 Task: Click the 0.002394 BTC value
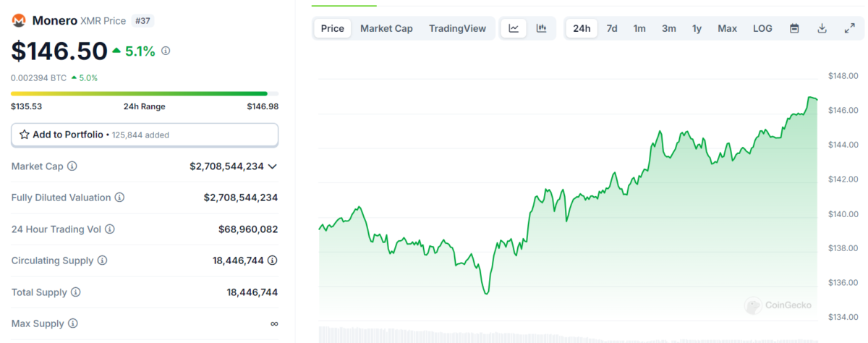click(38, 77)
